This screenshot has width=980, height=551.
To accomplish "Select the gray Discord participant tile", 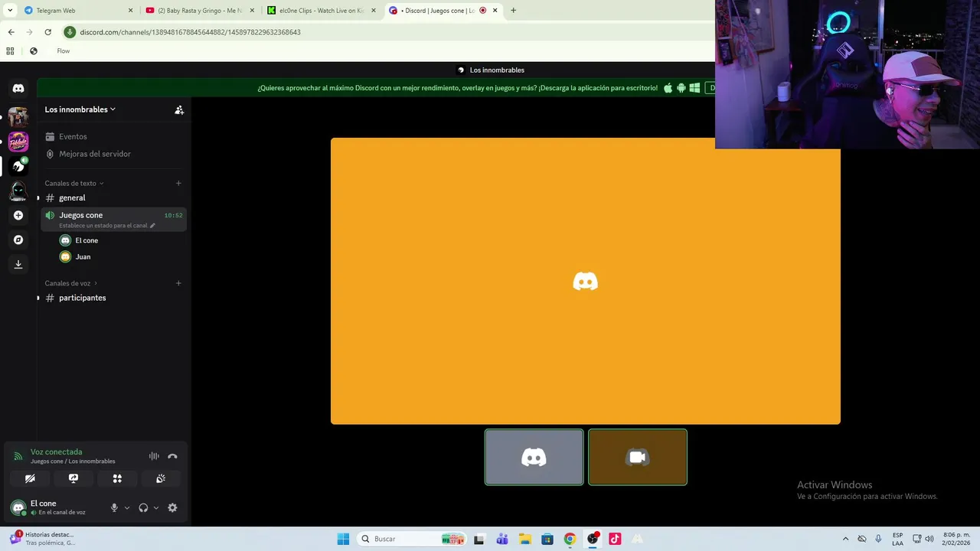I will [534, 457].
